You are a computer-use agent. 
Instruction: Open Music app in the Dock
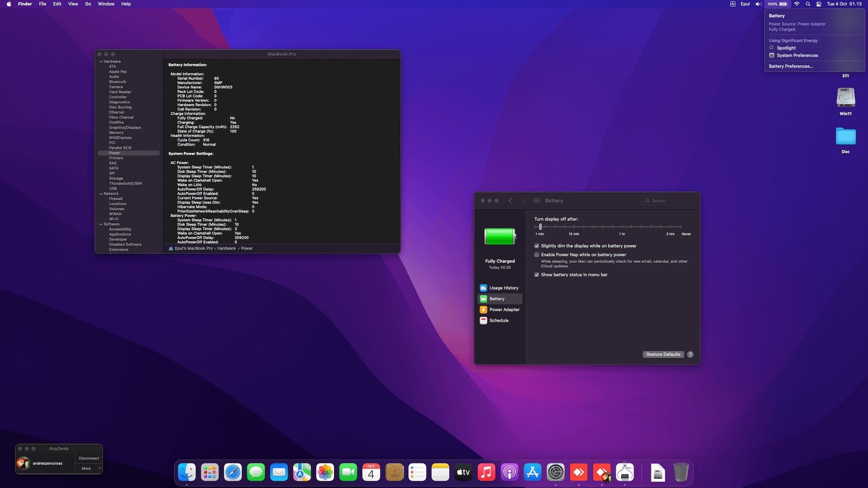(486, 472)
